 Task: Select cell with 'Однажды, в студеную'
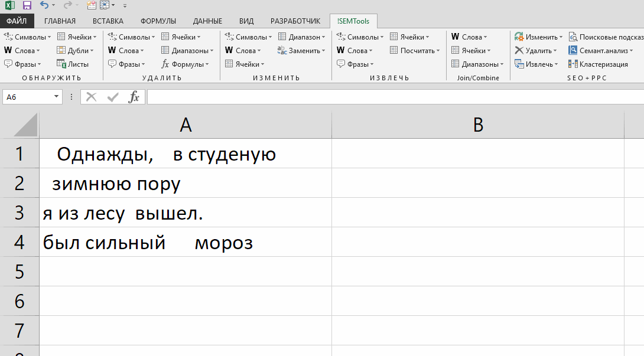pos(186,153)
